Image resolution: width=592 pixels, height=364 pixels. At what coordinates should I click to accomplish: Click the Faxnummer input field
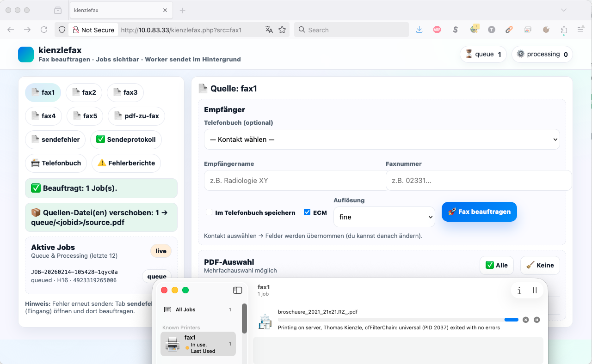[x=479, y=181]
